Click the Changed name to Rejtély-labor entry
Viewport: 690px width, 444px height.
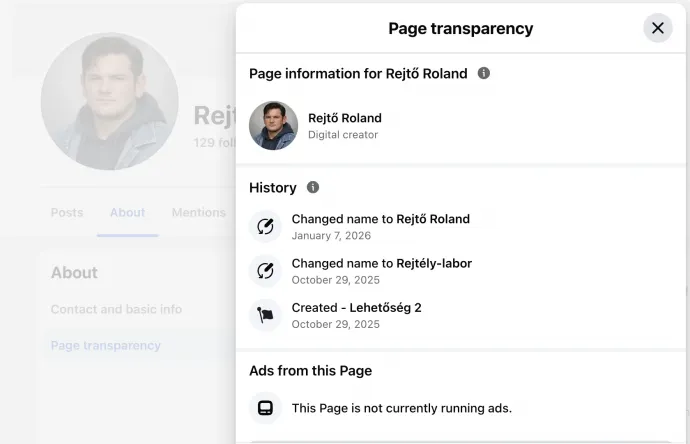[381, 263]
